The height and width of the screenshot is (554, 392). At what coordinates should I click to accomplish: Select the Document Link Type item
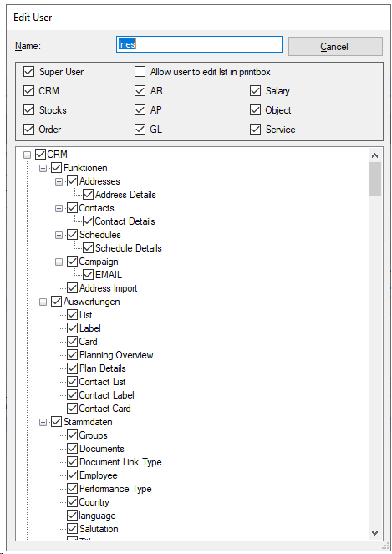[120, 462]
